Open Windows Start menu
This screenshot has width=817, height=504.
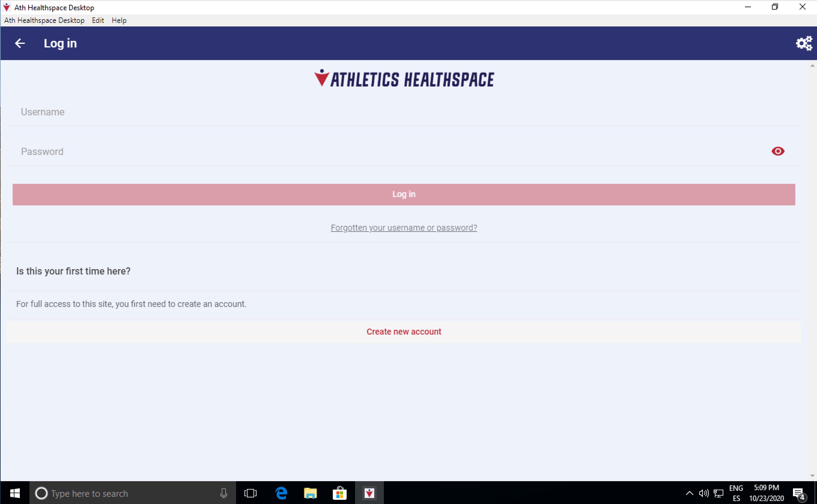[15, 493]
